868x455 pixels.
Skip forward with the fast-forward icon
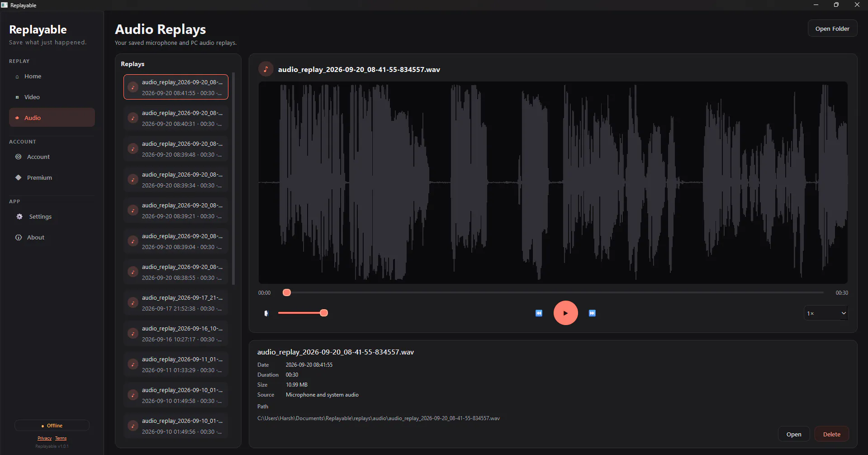pyautogui.click(x=592, y=313)
